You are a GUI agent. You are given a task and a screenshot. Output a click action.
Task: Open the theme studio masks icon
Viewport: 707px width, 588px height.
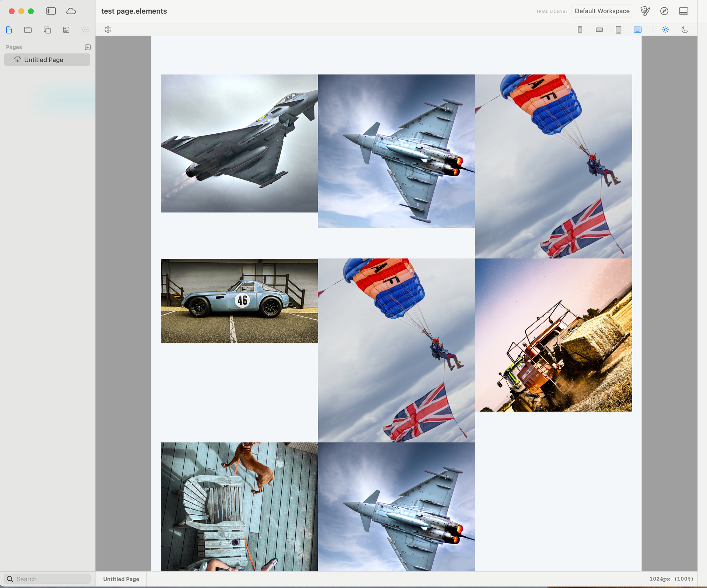[645, 11]
